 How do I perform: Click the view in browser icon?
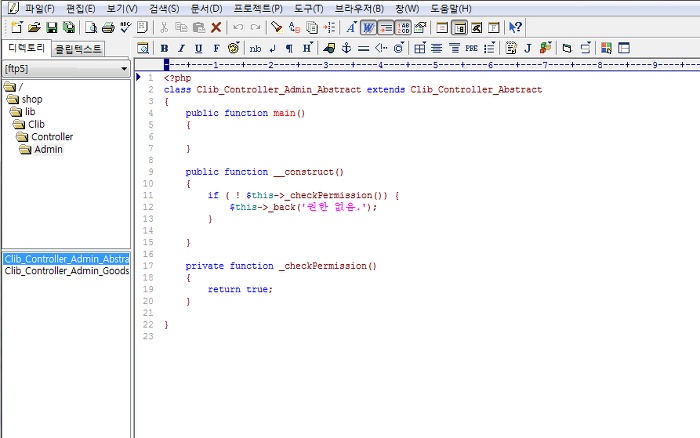pyautogui.click(x=143, y=48)
